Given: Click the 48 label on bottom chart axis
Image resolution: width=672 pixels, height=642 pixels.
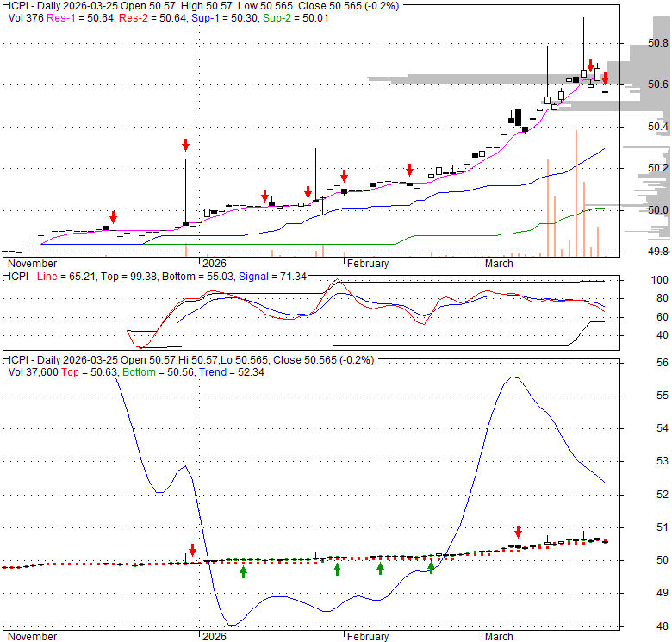Looking at the screenshot, I should click(x=663, y=626).
